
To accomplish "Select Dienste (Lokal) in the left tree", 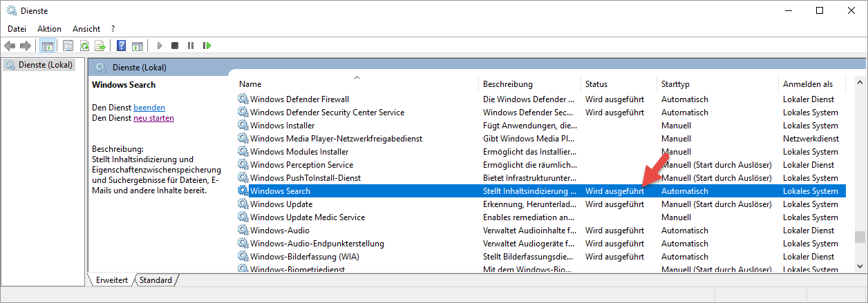I will (45, 65).
